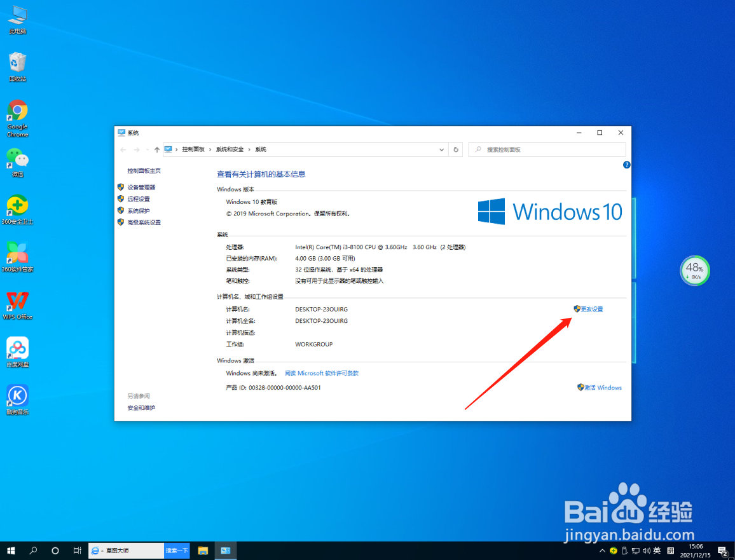The image size is (735, 560).
Task: Expand the address bar dropdown arrow
Action: [x=441, y=149]
